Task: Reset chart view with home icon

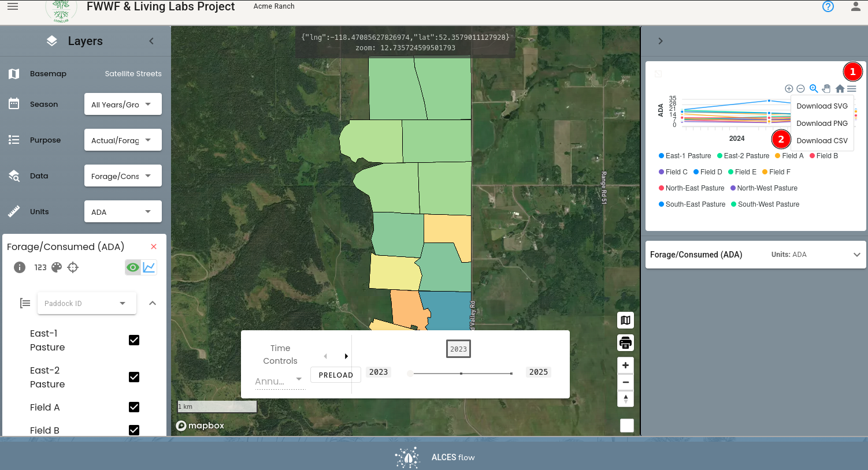Action: pyautogui.click(x=840, y=88)
